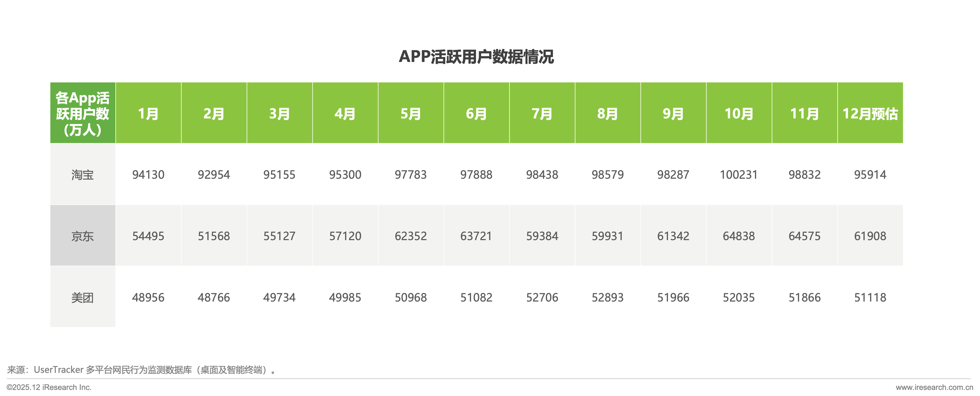
Task: Click the 7月 column header
Action: pyautogui.click(x=542, y=113)
